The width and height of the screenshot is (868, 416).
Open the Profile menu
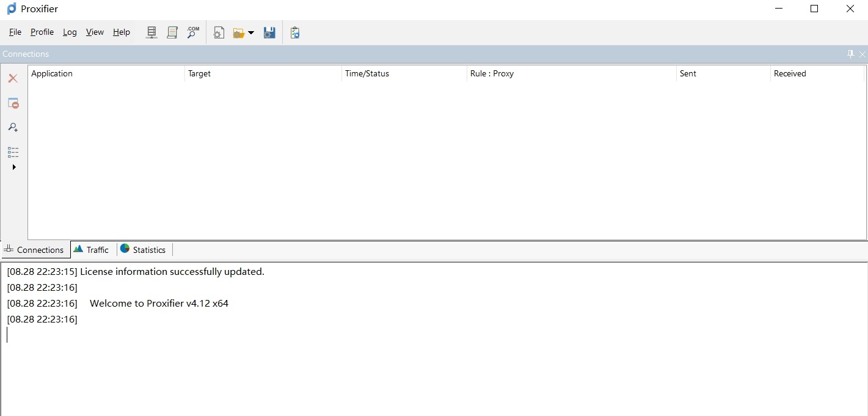[42, 32]
